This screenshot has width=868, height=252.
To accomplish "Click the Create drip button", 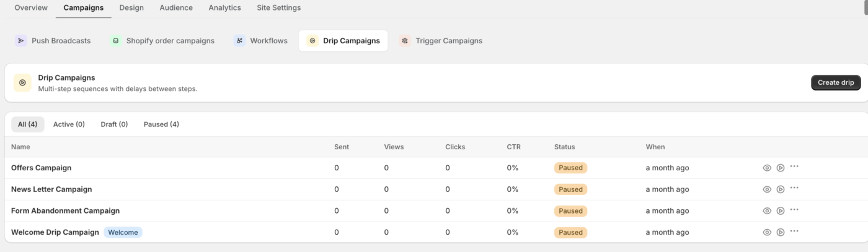I will (836, 82).
